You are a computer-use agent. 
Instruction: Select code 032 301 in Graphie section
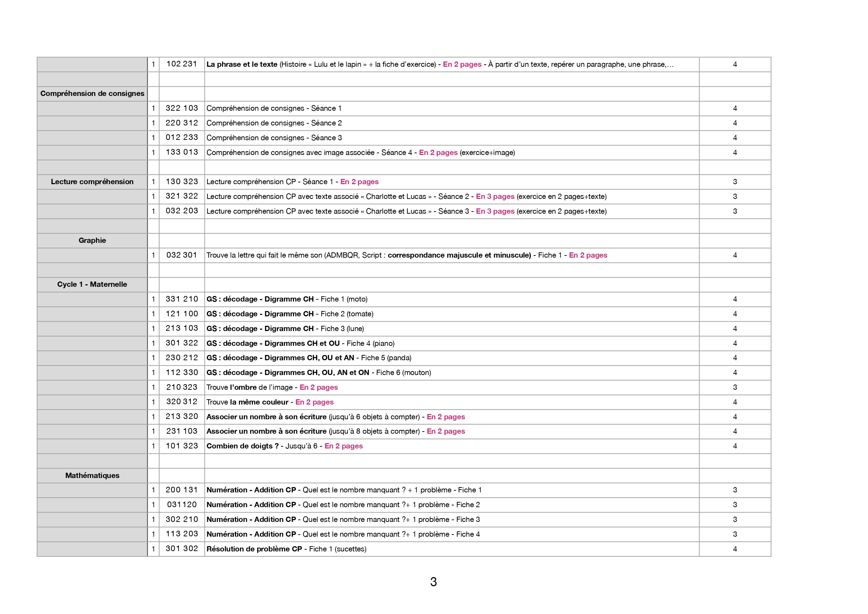click(182, 255)
